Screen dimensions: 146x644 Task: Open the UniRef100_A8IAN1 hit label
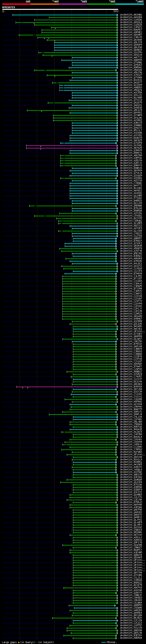click(131, 15)
